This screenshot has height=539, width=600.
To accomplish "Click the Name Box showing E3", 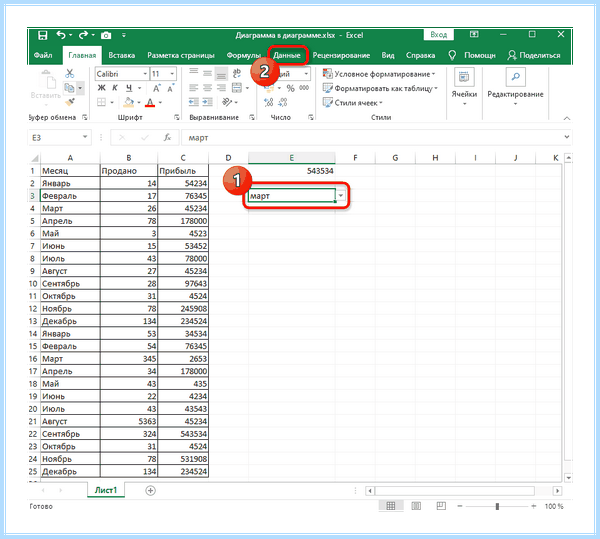I will [55, 137].
